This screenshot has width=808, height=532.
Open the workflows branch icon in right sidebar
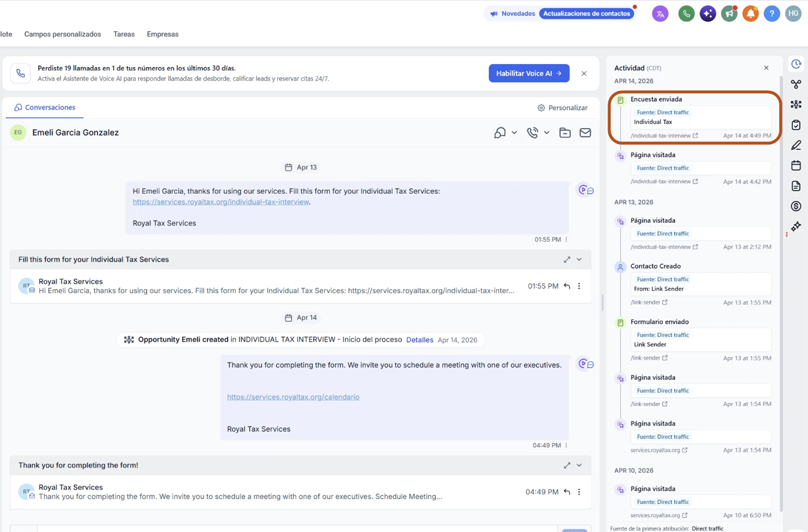point(796,84)
